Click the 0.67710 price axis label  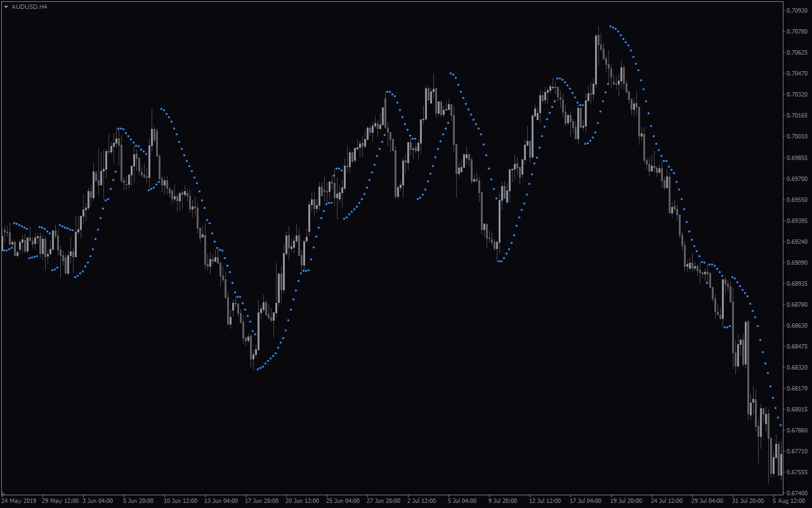click(x=797, y=451)
